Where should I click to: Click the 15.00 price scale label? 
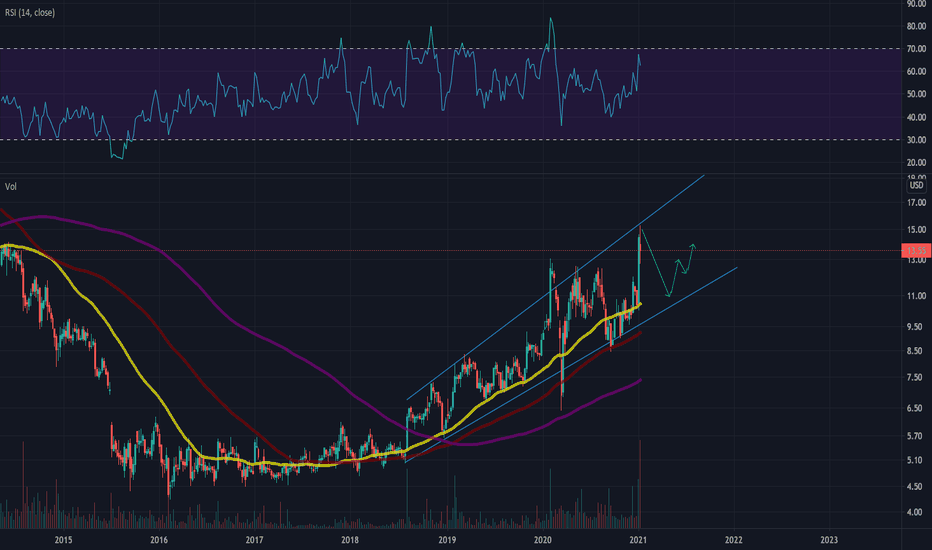point(917,230)
